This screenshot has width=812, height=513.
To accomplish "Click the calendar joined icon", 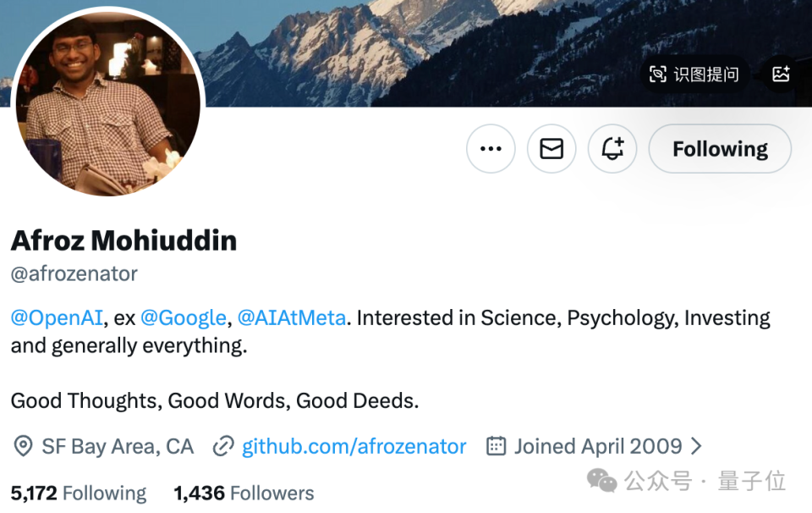I will [497, 446].
